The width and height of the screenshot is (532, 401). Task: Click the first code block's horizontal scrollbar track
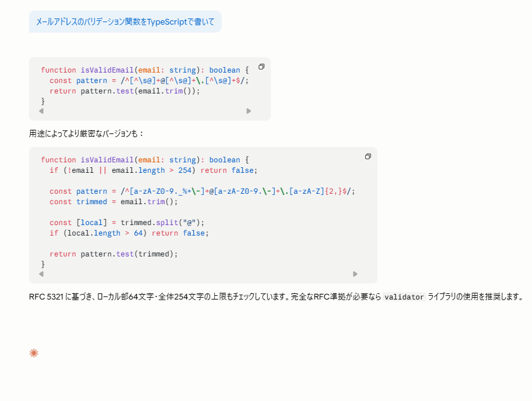click(x=145, y=111)
